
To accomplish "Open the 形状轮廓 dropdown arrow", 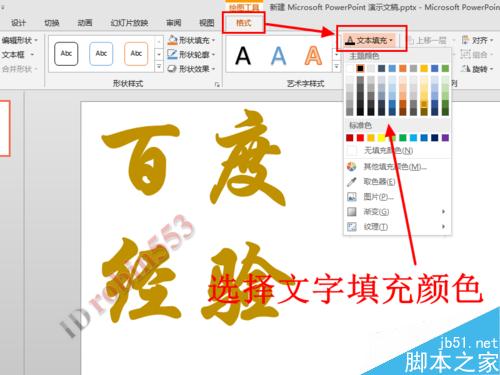I will click(213, 55).
